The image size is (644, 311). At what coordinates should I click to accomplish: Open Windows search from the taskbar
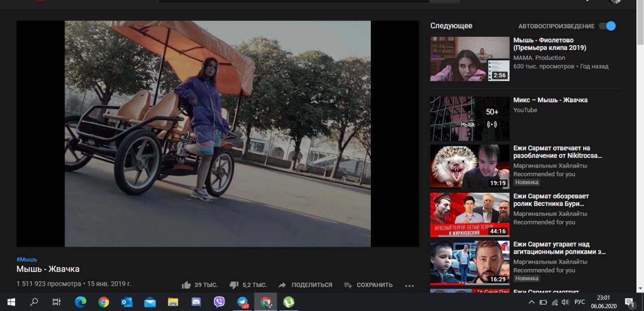34,302
